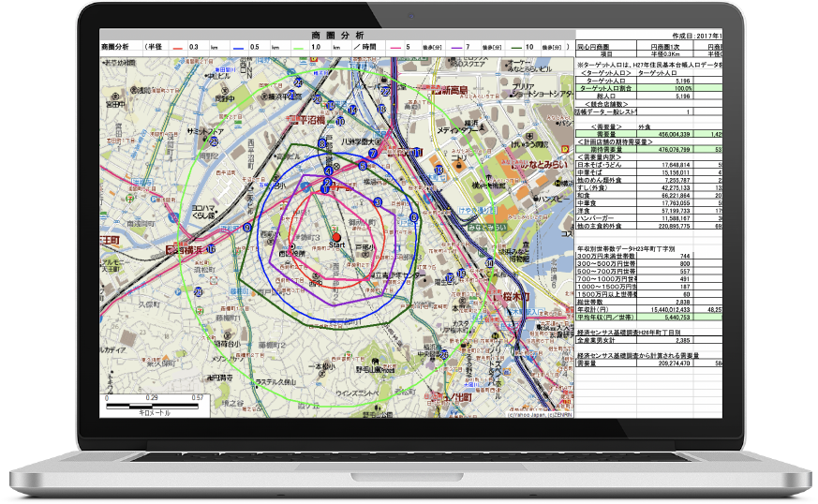
Task: Select the 300万円未満世帯数 value 744
Action: [665, 256]
